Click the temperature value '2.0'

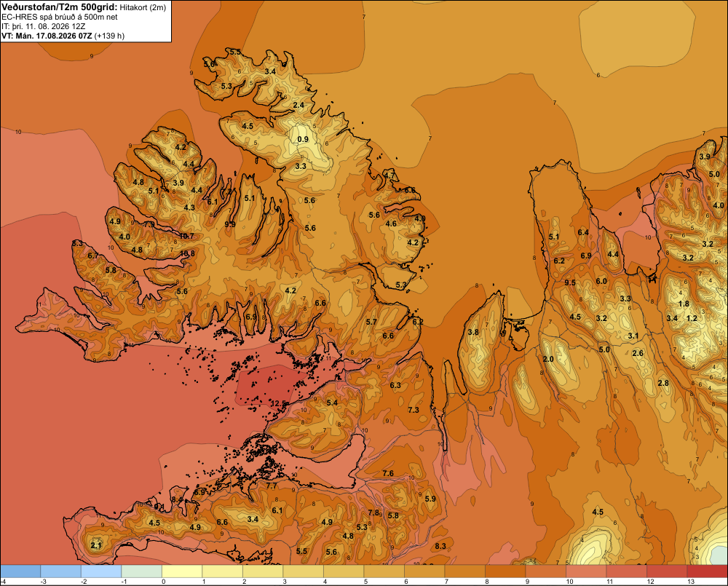point(548,359)
